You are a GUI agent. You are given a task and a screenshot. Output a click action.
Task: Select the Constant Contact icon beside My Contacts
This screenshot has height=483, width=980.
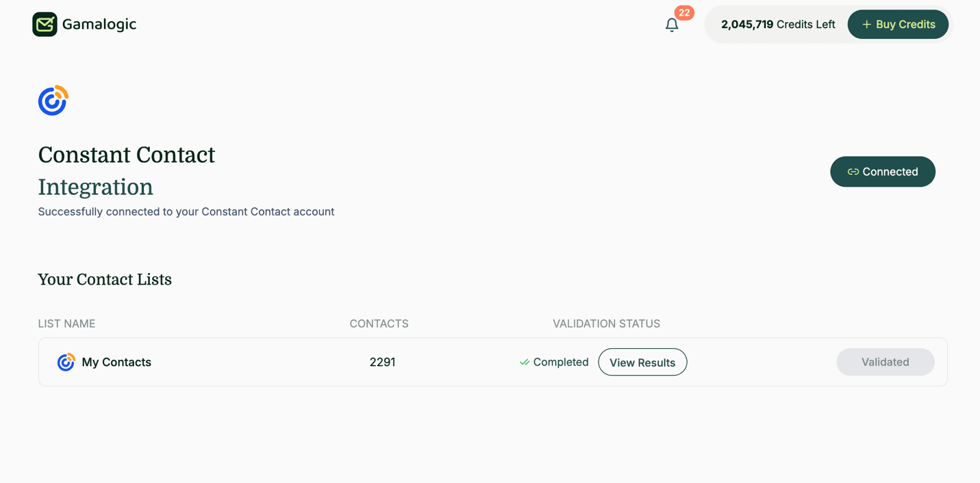coord(65,362)
